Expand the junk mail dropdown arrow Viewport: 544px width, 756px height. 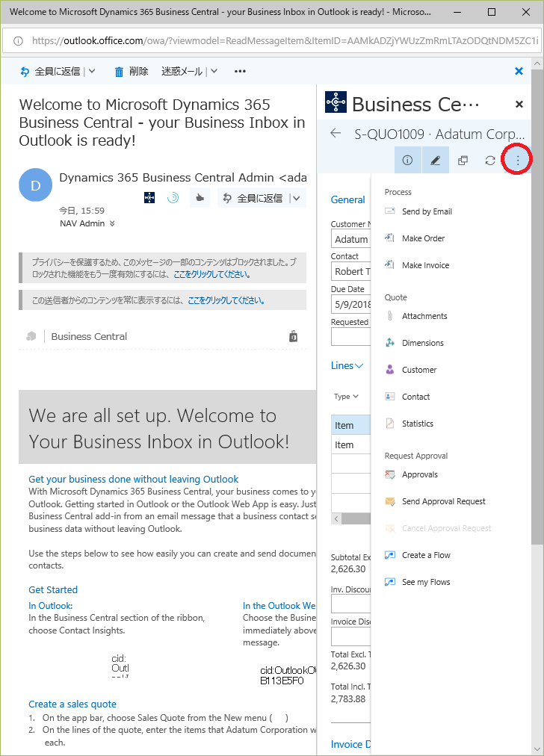point(214,72)
